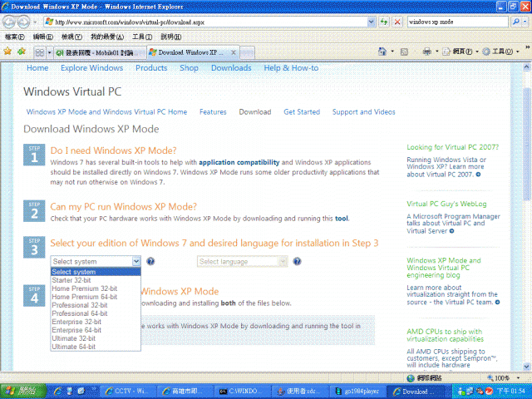
Task: Choose Professional 32-bit option
Action: click(96, 305)
